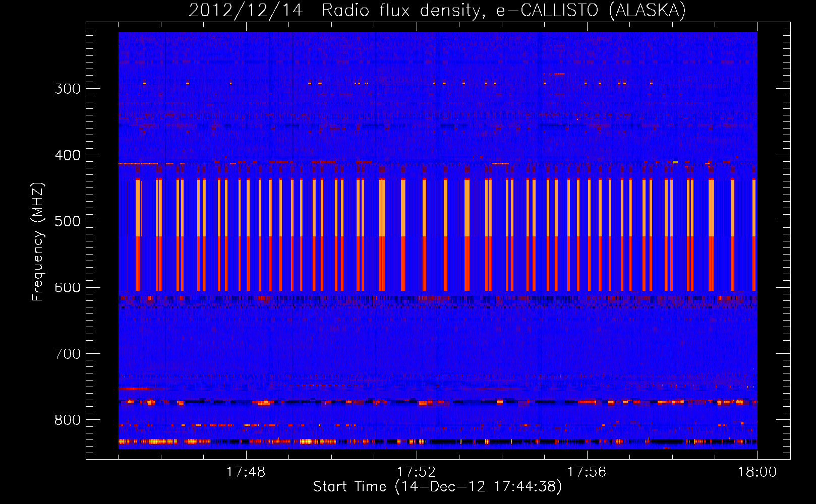Click the 'Frequency (MHZ)' axis title

pos(38,242)
